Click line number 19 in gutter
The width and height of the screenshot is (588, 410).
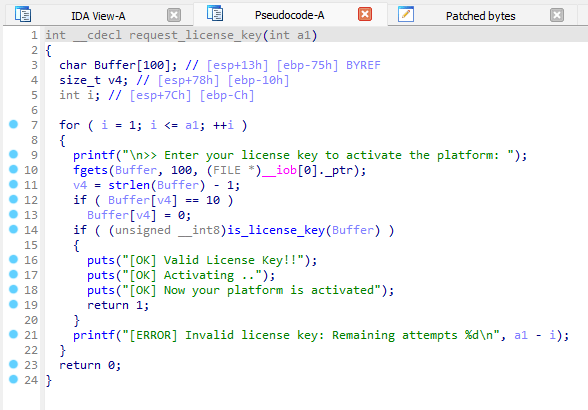pyautogui.click(x=31, y=305)
